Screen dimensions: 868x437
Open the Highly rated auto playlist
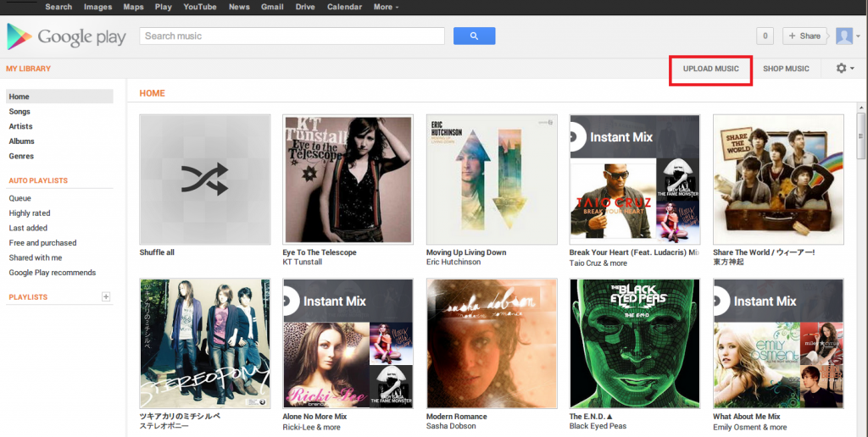coord(30,213)
